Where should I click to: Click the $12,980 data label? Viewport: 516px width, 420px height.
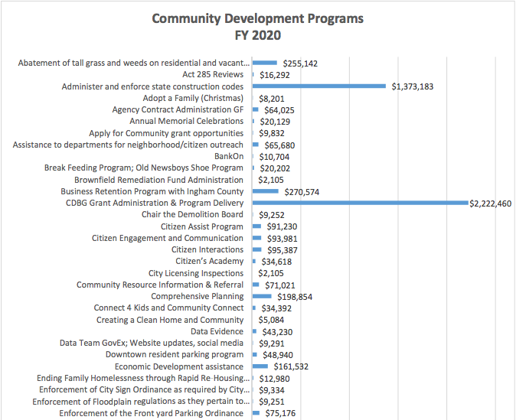[274, 379]
